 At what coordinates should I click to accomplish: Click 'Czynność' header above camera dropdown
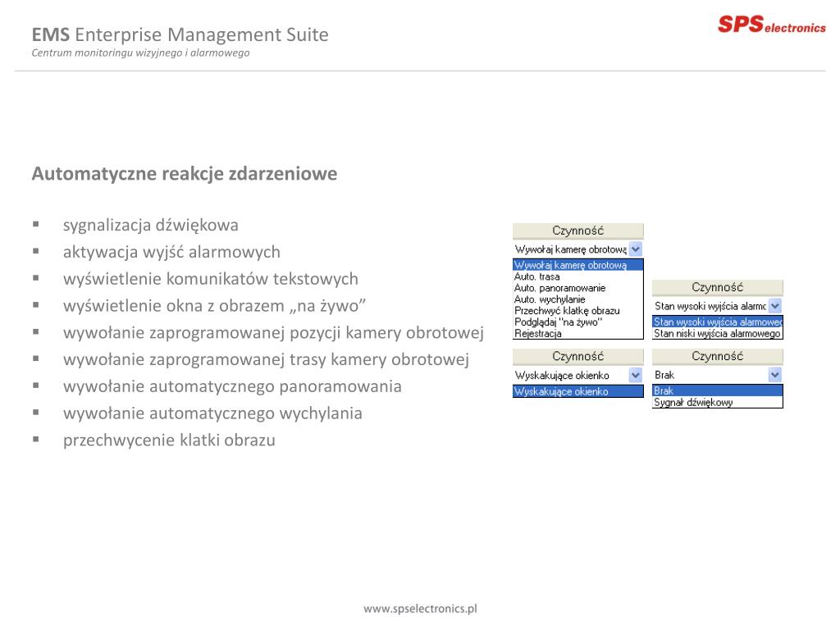click(x=578, y=231)
